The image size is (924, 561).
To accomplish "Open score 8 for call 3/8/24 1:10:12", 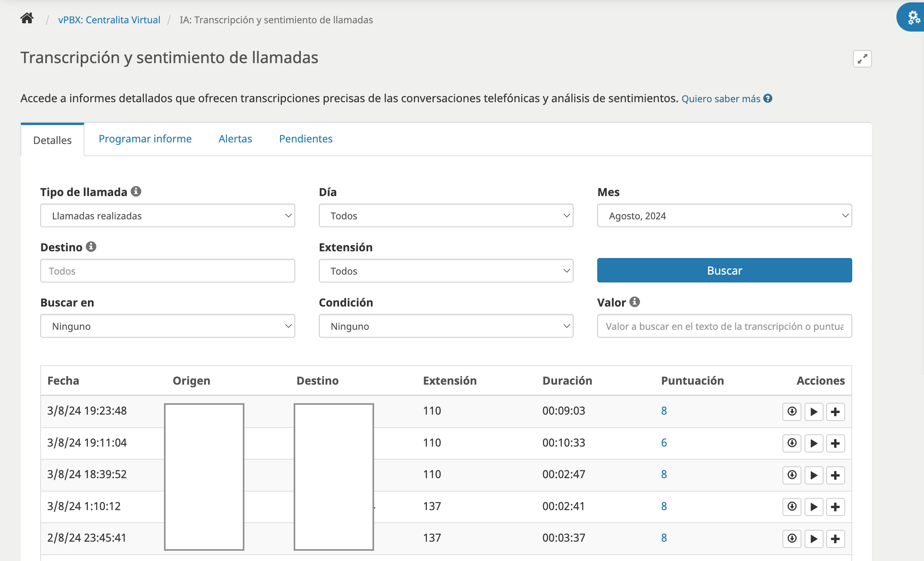I will pos(664,506).
